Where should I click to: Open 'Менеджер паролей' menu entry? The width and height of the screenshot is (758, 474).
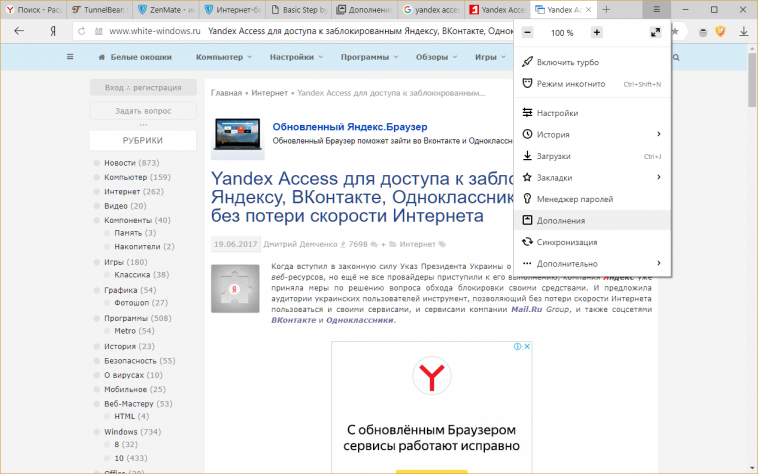pyautogui.click(x=592, y=199)
